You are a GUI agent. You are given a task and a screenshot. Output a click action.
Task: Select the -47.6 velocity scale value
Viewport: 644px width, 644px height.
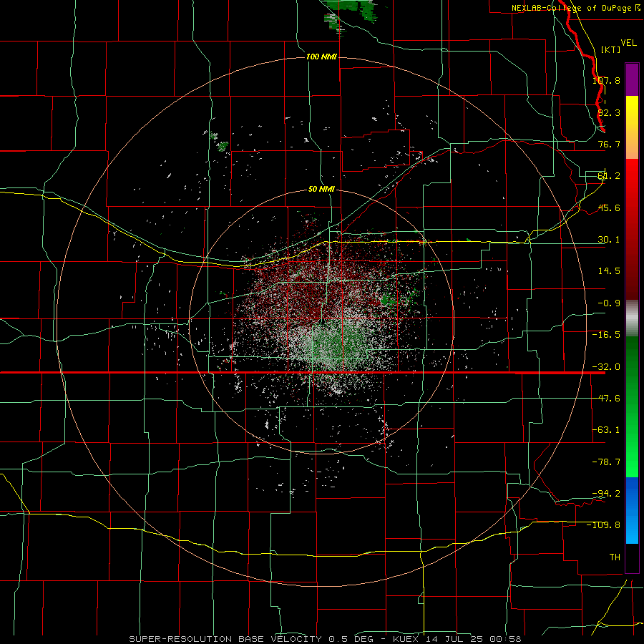pos(606,399)
